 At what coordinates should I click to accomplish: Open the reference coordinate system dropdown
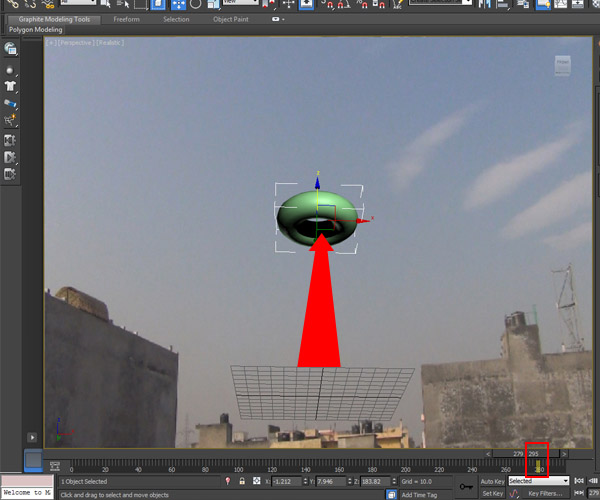[241, 2]
